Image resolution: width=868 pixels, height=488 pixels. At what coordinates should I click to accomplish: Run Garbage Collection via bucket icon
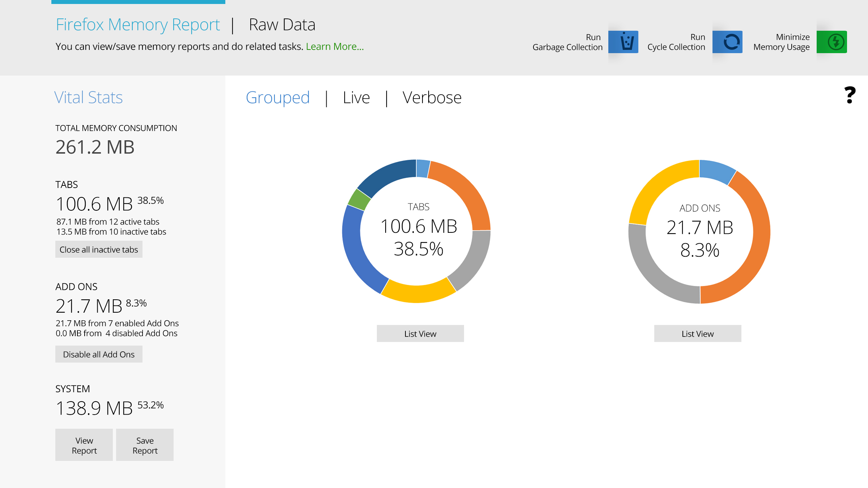coord(623,42)
